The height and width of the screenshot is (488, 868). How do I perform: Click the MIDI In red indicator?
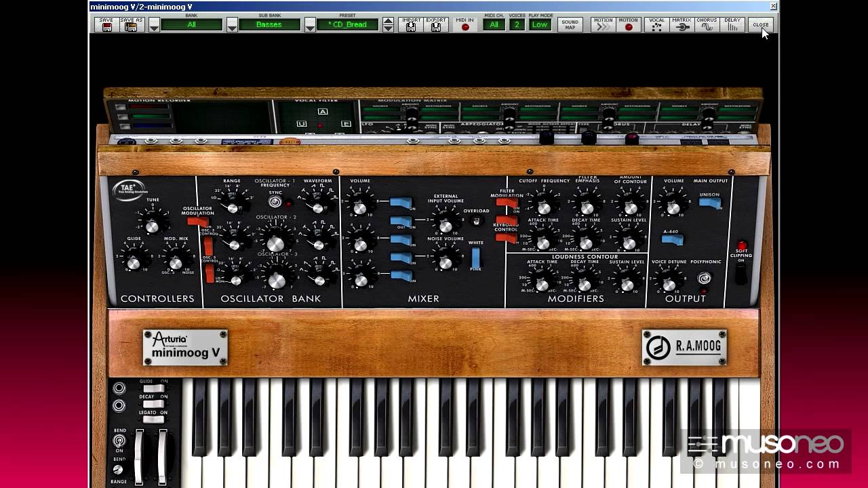coord(465,26)
